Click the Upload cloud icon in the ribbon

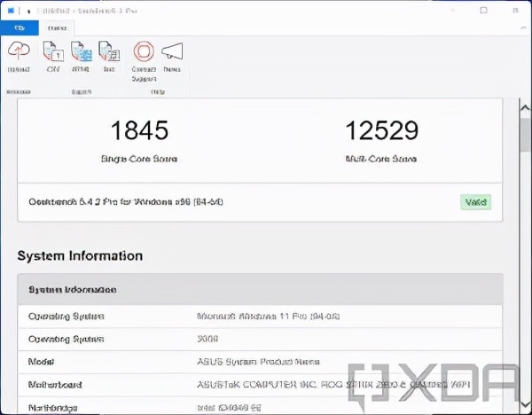(x=19, y=51)
